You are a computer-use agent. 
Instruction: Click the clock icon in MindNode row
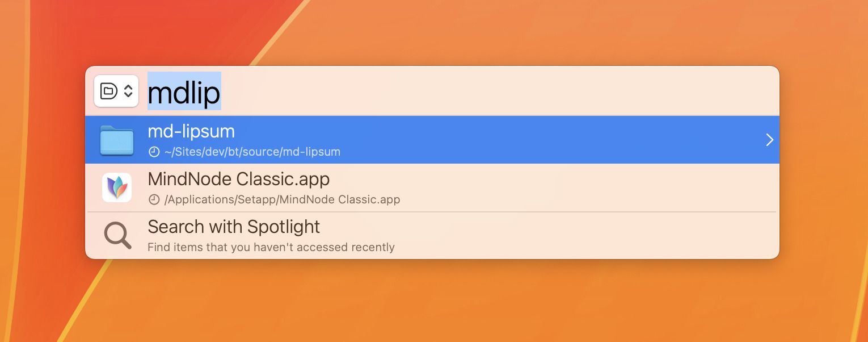153,200
